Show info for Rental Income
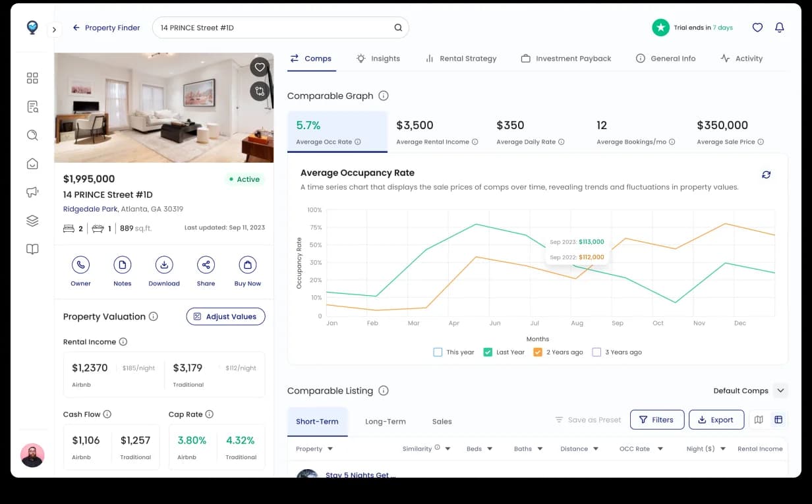The height and width of the screenshot is (504, 812). pyautogui.click(x=123, y=342)
